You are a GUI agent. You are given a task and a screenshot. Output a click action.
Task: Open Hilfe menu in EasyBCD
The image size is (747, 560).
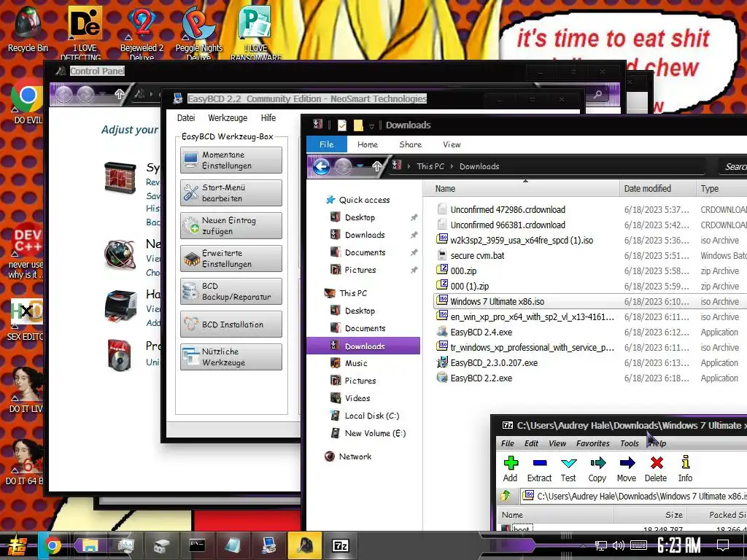click(268, 118)
